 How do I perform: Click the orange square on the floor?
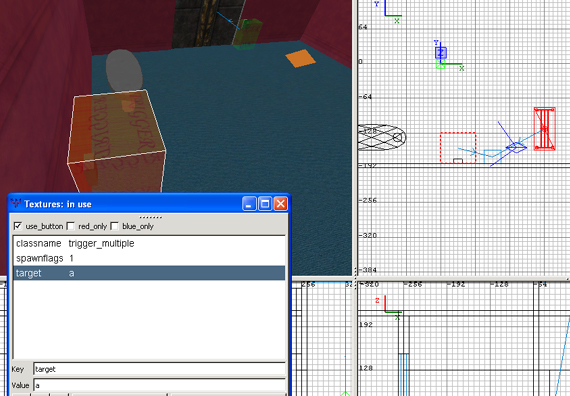pos(301,59)
